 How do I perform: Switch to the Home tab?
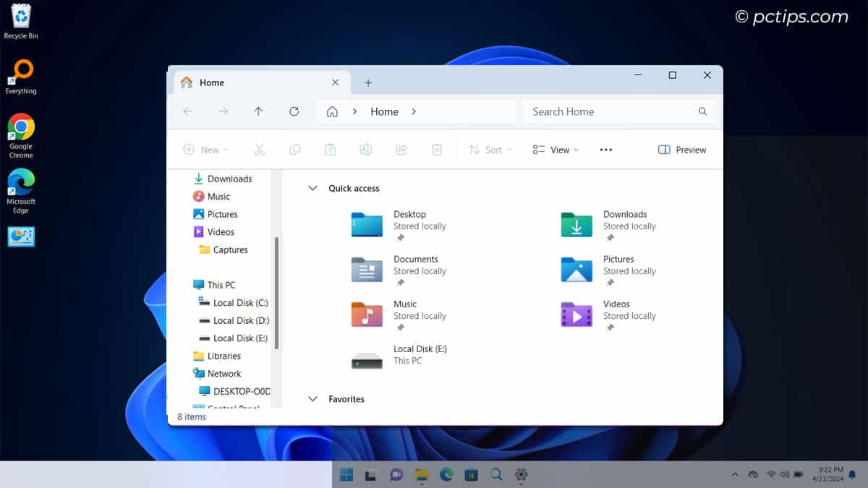pyautogui.click(x=211, y=82)
